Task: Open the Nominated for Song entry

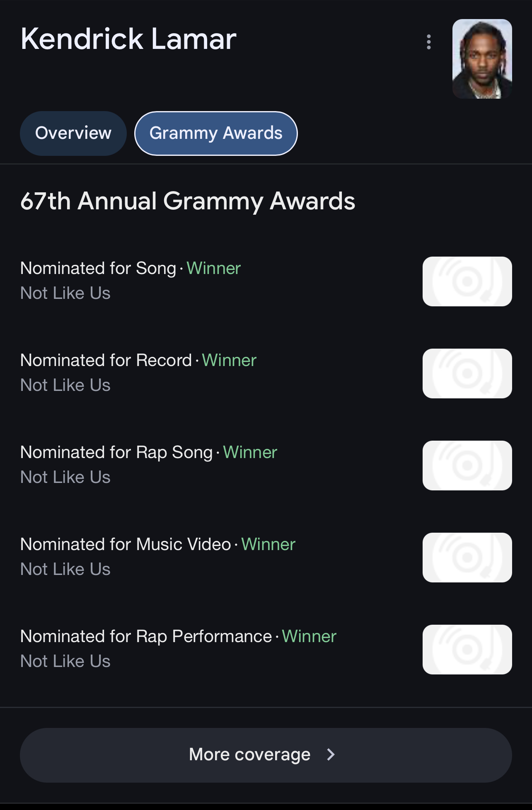Action: pyautogui.click(x=266, y=281)
